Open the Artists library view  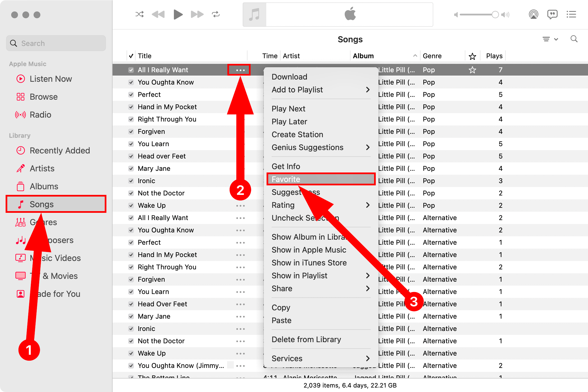(x=42, y=168)
